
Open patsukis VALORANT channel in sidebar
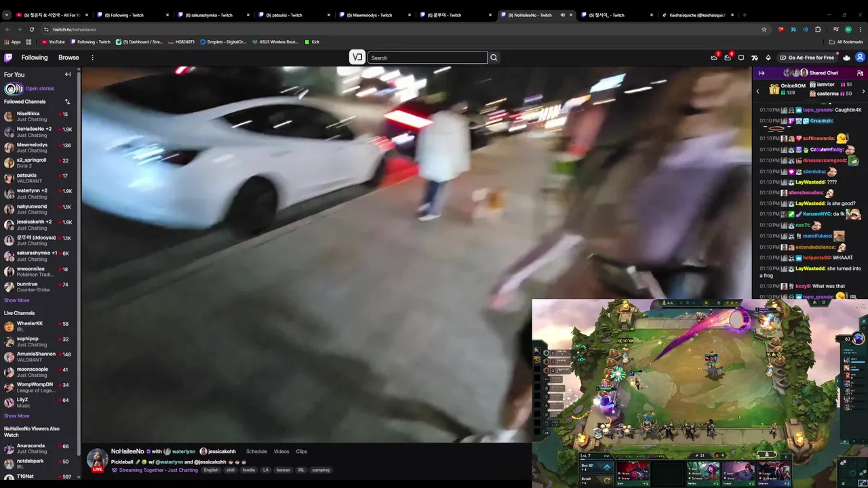[39, 178]
